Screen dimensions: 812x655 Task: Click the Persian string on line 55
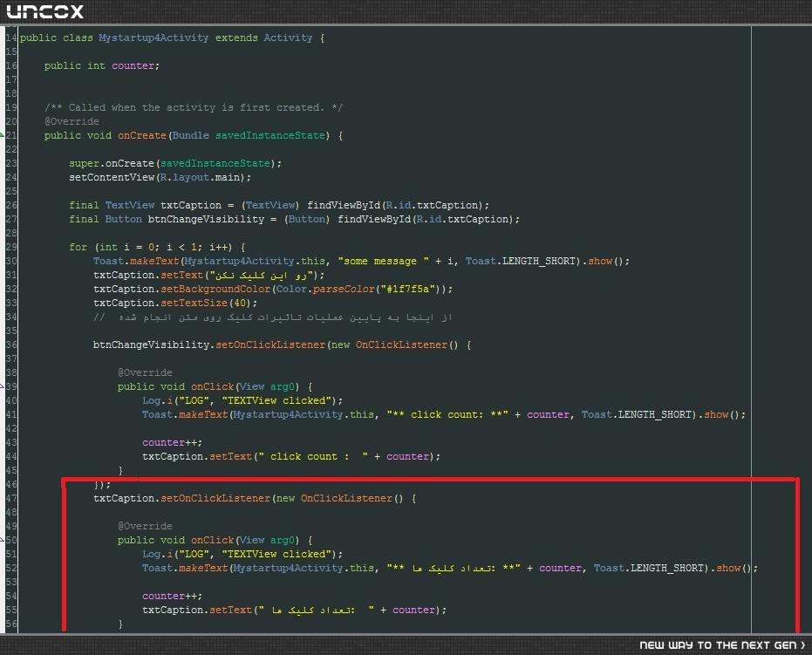click(316, 610)
